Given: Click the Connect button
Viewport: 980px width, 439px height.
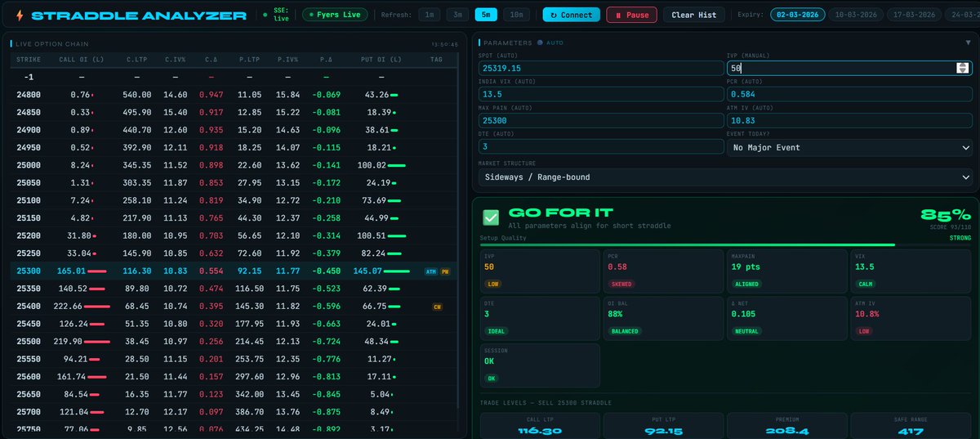Looking at the screenshot, I should point(572,15).
